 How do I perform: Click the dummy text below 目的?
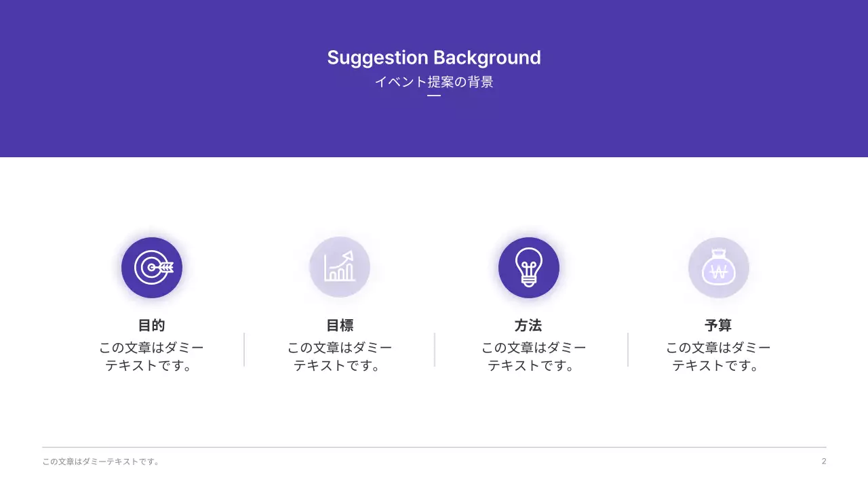click(152, 357)
